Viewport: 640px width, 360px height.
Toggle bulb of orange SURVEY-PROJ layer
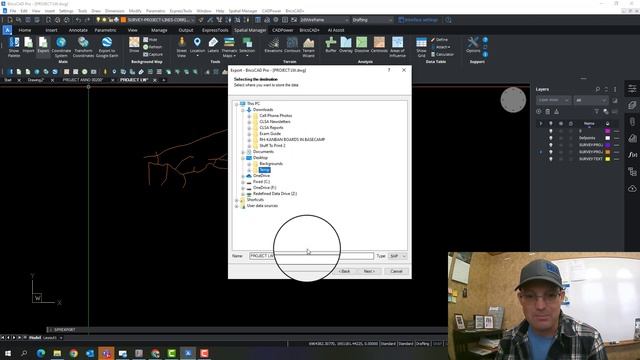click(x=551, y=152)
